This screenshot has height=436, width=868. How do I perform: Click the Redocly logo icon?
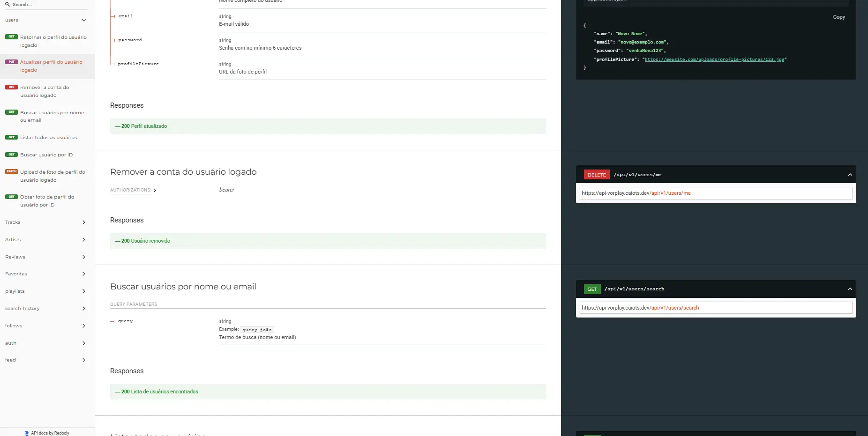pyautogui.click(x=27, y=433)
